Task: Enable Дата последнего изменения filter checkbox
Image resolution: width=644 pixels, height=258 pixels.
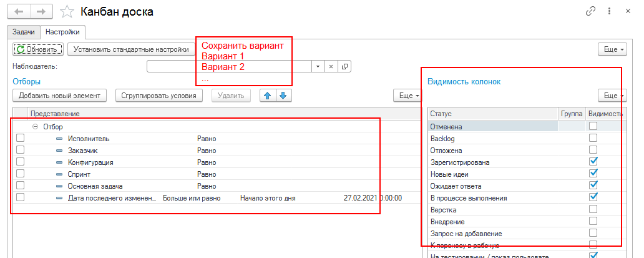Action: [x=20, y=197]
